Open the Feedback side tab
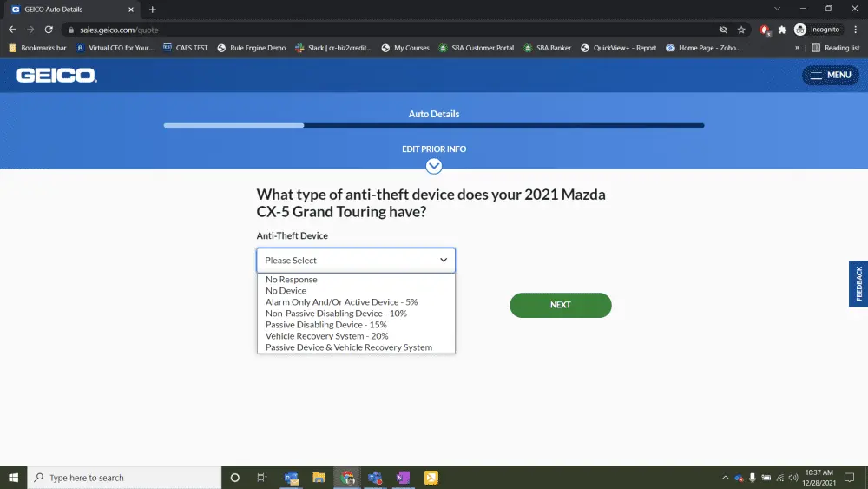868x489 pixels. tap(858, 284)
